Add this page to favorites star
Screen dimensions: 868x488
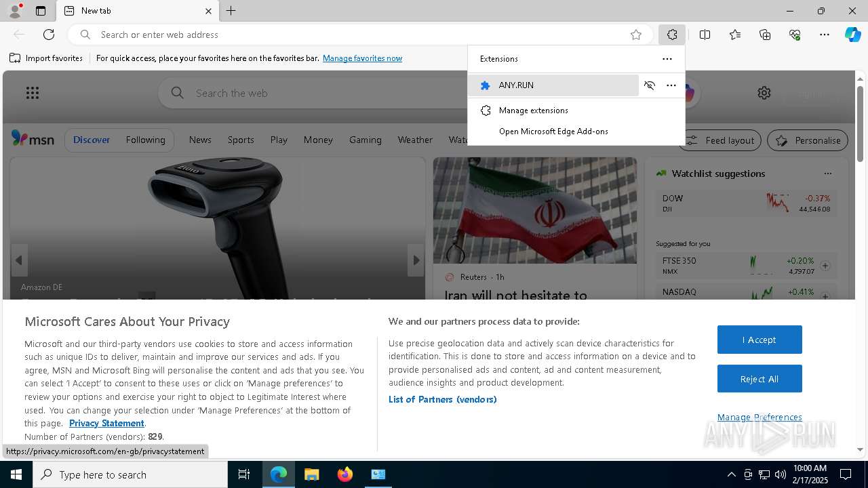pos(636,35)
